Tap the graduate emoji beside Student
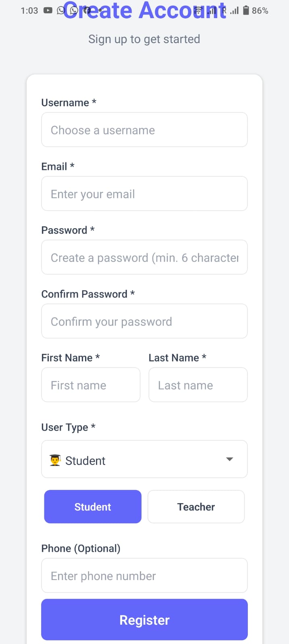This screenshot has width=289, height=644. pyautogui.click(x=55, y=460)
